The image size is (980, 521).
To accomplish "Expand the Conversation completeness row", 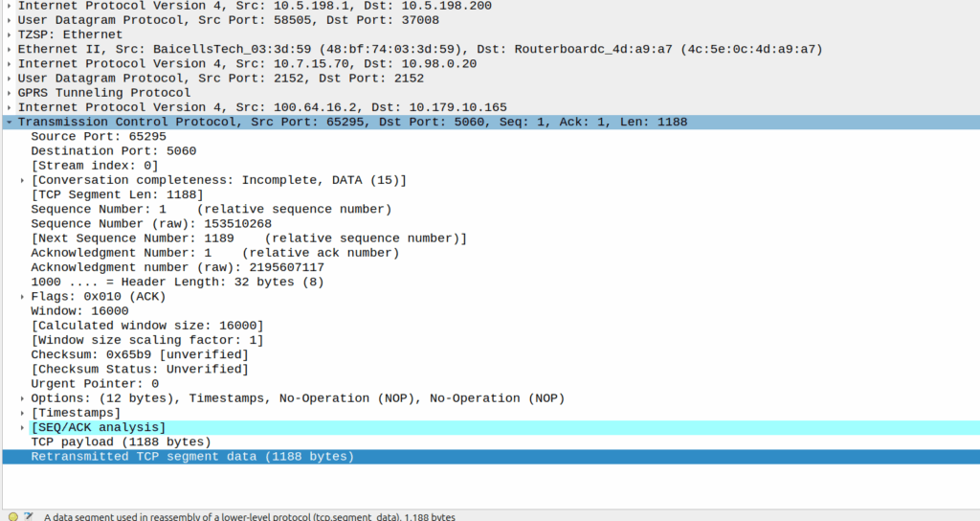I will pos(23,180).
